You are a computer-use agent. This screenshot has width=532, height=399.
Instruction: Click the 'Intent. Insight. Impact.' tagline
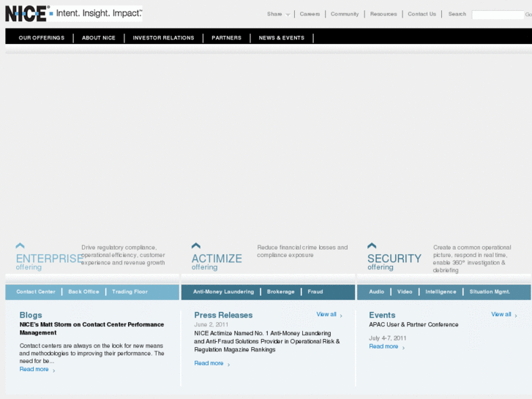(99, 13)
